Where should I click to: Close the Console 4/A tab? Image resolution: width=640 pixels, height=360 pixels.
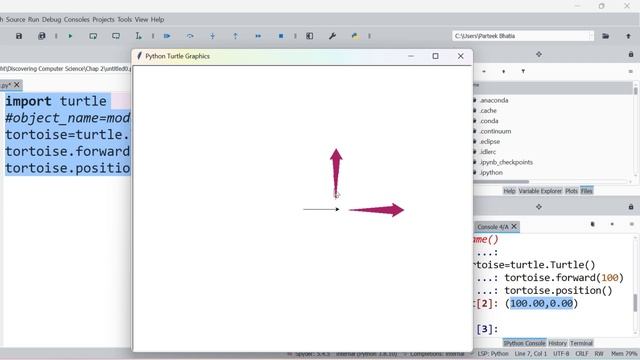click(514, 226)
